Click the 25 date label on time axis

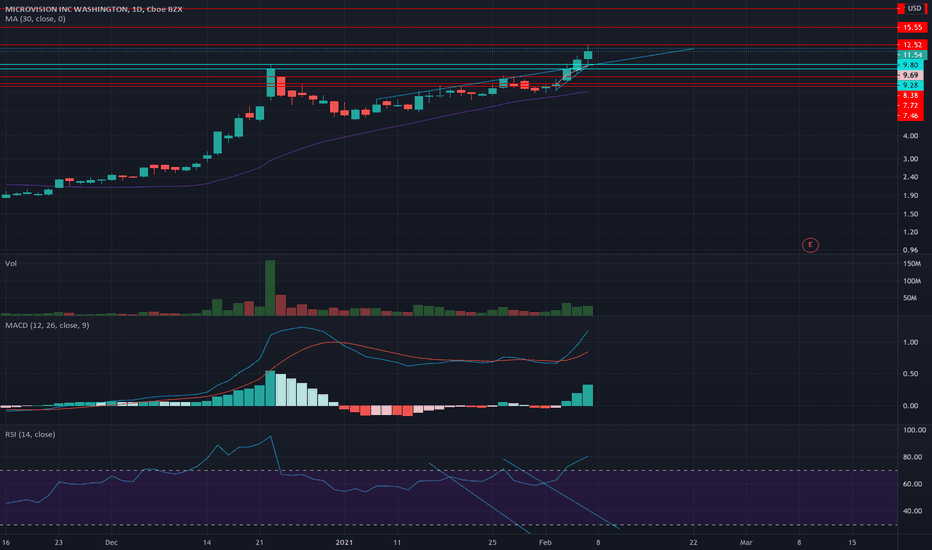coord(492,542)
